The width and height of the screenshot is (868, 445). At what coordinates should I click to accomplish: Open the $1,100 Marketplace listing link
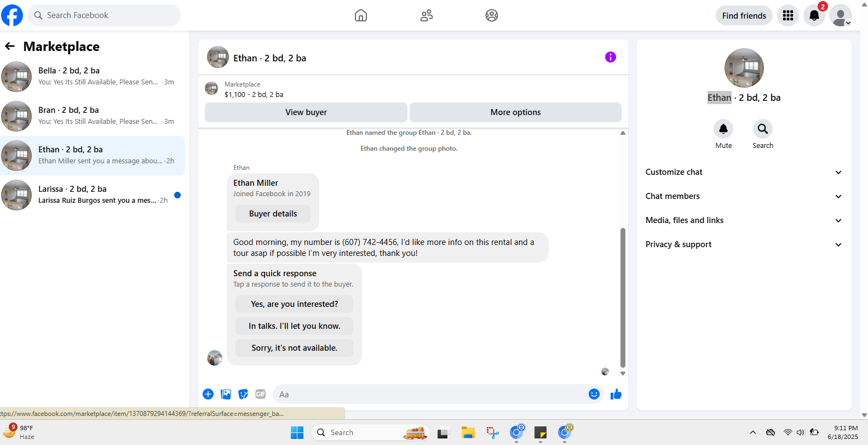[254, 94]
